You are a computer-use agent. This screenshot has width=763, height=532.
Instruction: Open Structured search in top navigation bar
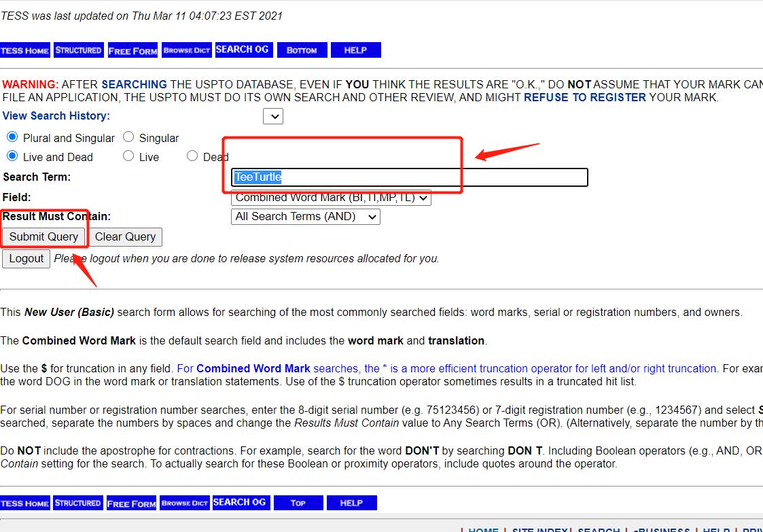[78, 50]
